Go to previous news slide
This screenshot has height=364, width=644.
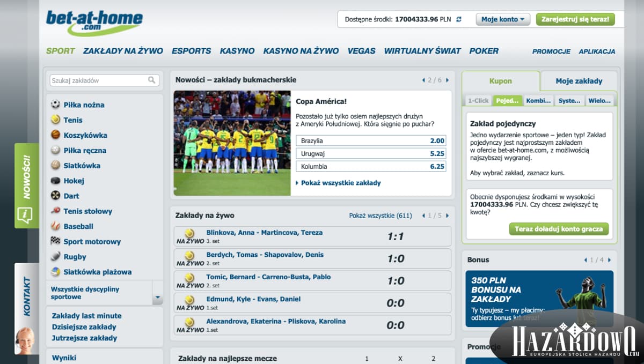click(x=424, y=80)
